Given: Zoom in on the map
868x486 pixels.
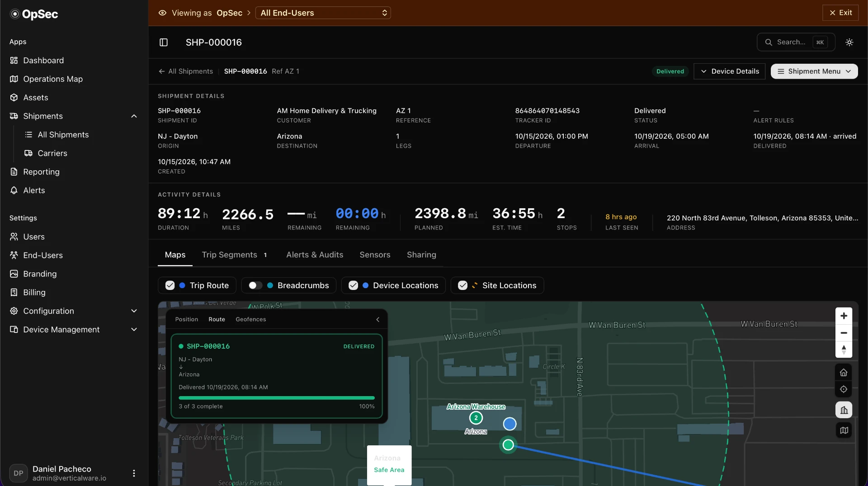Looking at the screenshot, I should click(844, 316).
